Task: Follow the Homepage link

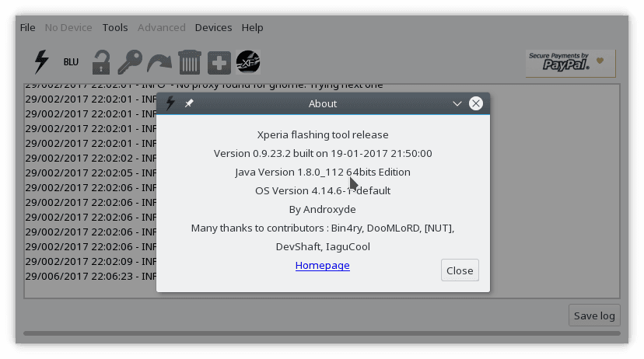Action: click(x=323, y=266)
